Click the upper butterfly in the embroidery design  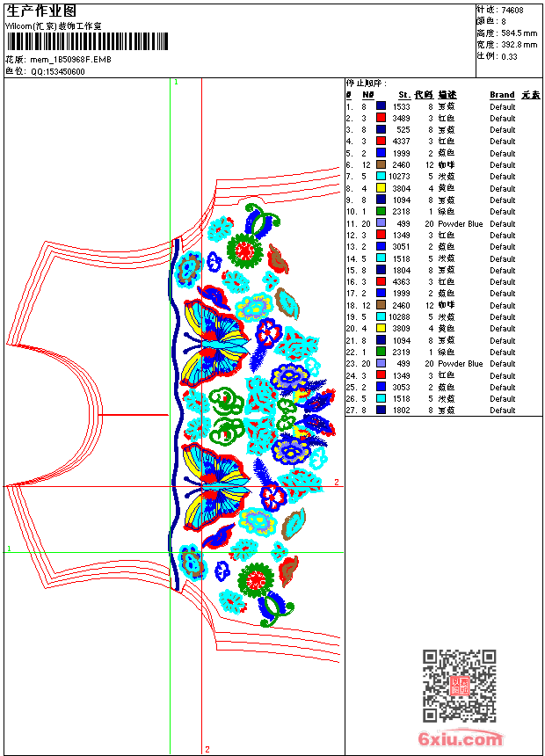coord(215,343)
